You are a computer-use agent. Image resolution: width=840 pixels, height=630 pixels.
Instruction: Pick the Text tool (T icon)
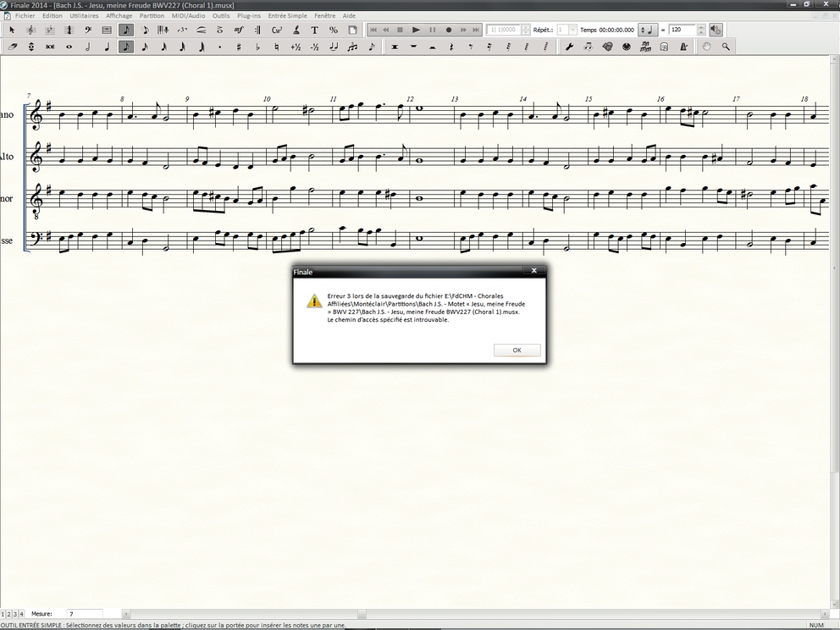tap(314, 30)
